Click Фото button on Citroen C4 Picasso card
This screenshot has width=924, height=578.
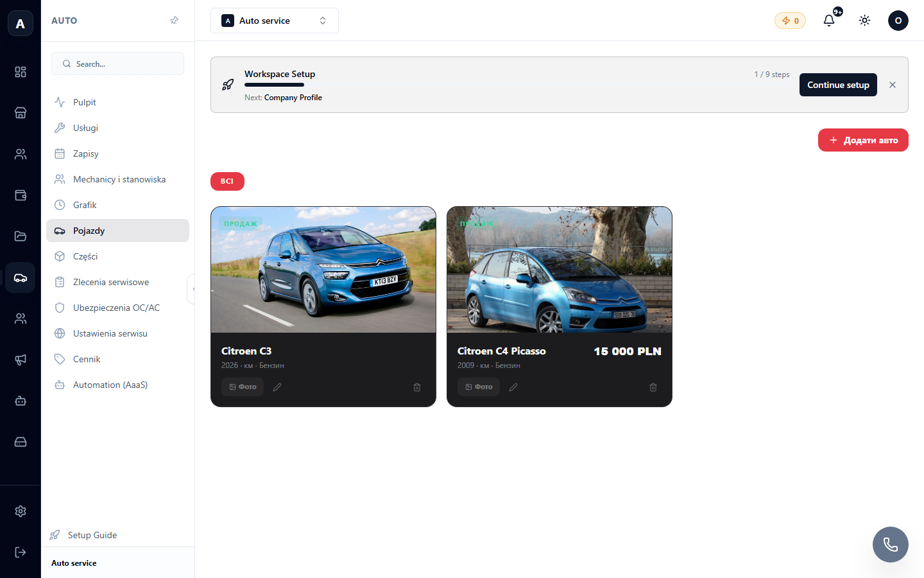[479, 387]
